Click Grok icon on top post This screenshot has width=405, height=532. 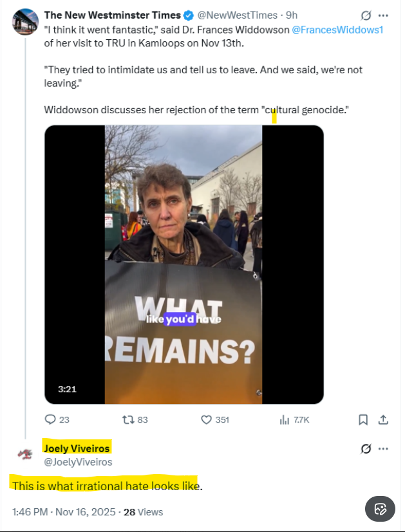(x=366, y=15)
